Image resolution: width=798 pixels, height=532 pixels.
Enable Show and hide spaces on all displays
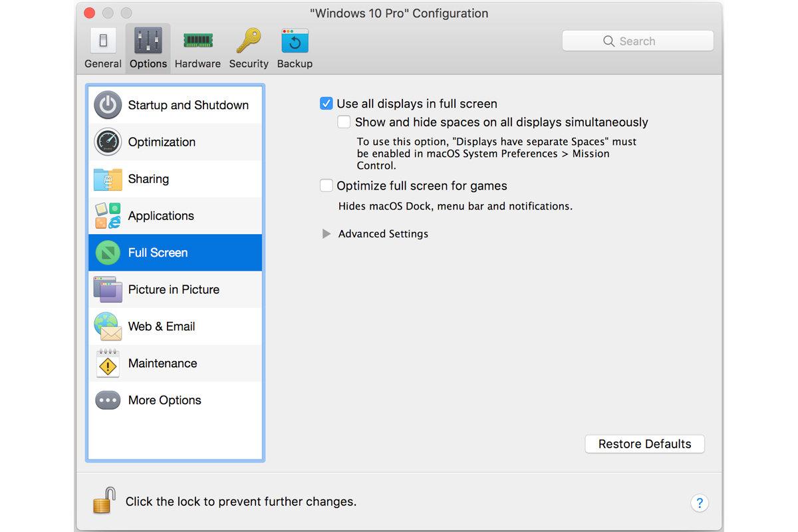(x=344, y=122)
